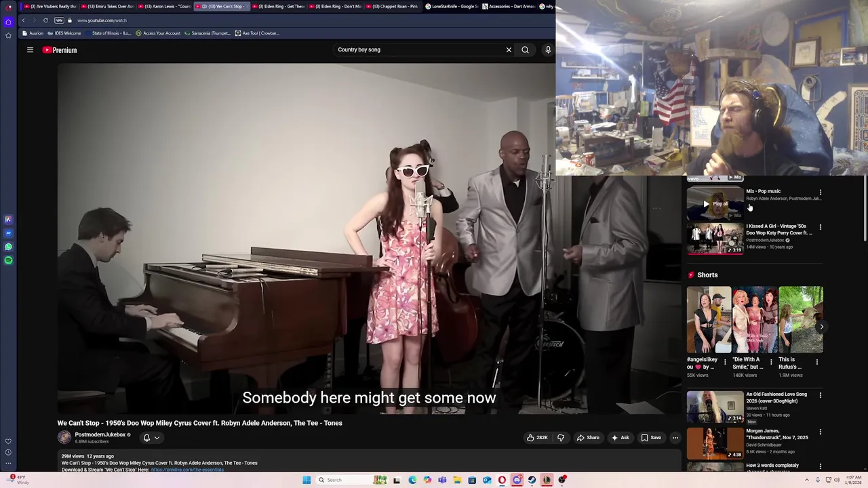This screenshot has height=488, width=868.
Task: Open the PostmodernJukebox channel avatar
Action: click(64, 438)
